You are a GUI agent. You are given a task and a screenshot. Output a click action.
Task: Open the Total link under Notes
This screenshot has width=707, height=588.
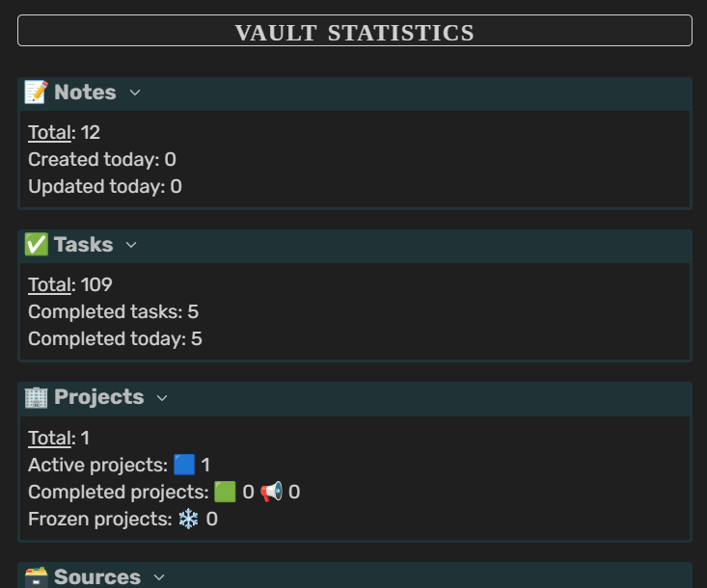[x=49, y=133]
